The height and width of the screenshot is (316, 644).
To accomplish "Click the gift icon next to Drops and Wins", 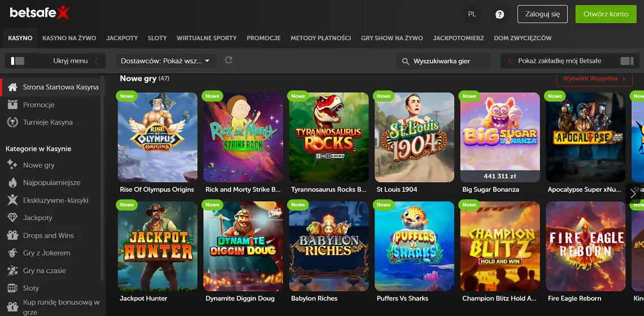I will tap(12, 235).
